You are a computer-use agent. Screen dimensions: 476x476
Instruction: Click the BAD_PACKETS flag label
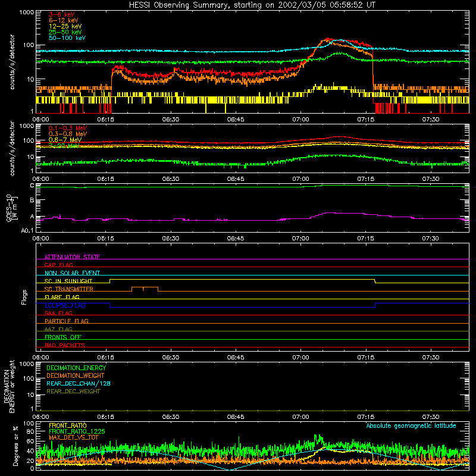click(x=65, y=345)
